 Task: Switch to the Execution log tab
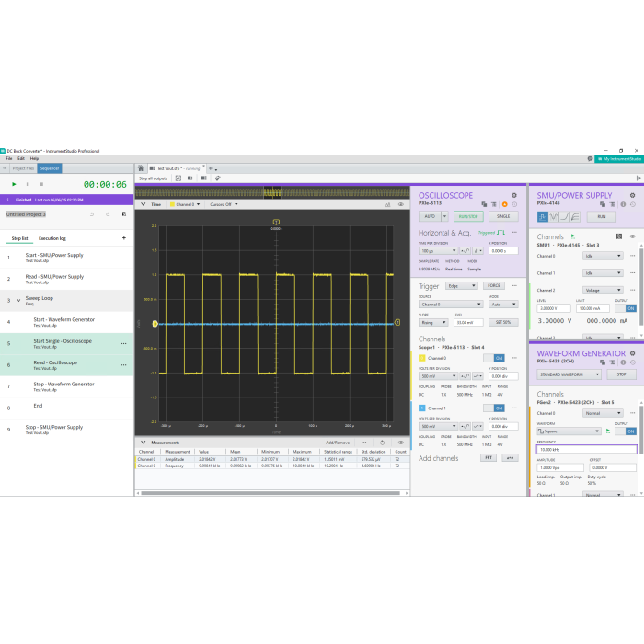(52, 238)
